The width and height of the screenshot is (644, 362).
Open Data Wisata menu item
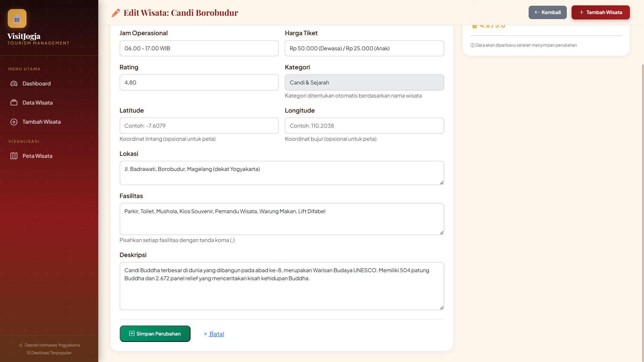49,103
